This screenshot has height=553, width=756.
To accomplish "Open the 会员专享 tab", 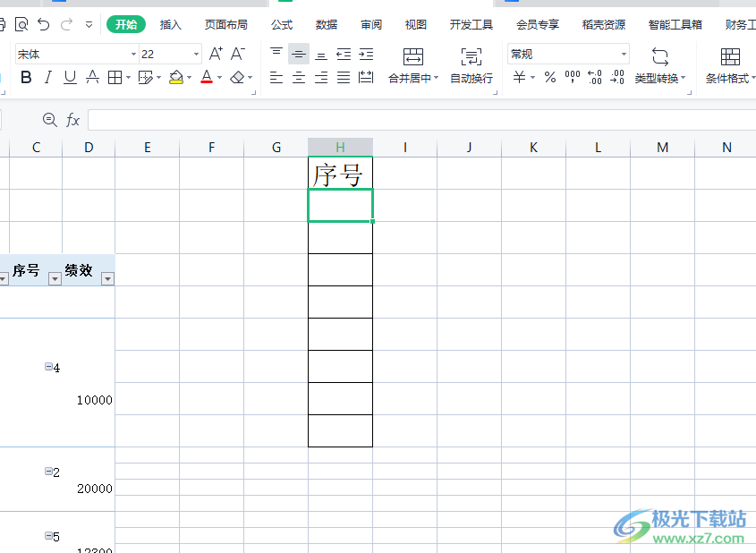I will [x=538, y=24].
